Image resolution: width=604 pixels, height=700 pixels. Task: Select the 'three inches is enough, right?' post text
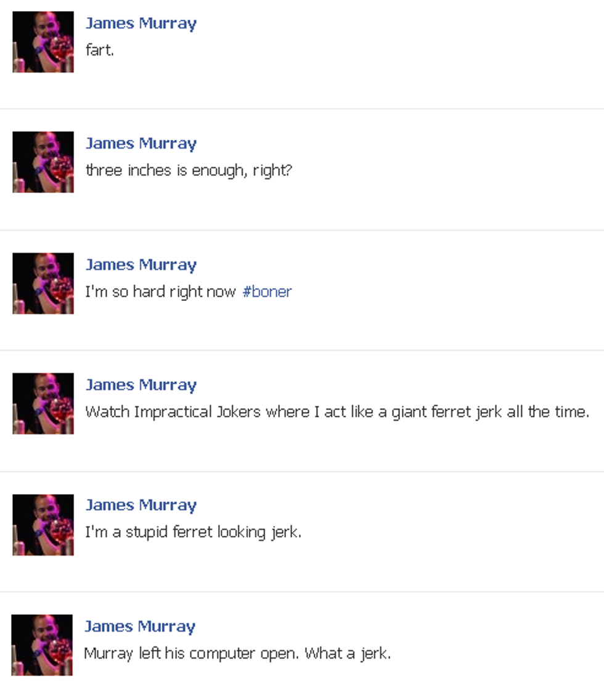pyautogui.click(x=189, y=171)
